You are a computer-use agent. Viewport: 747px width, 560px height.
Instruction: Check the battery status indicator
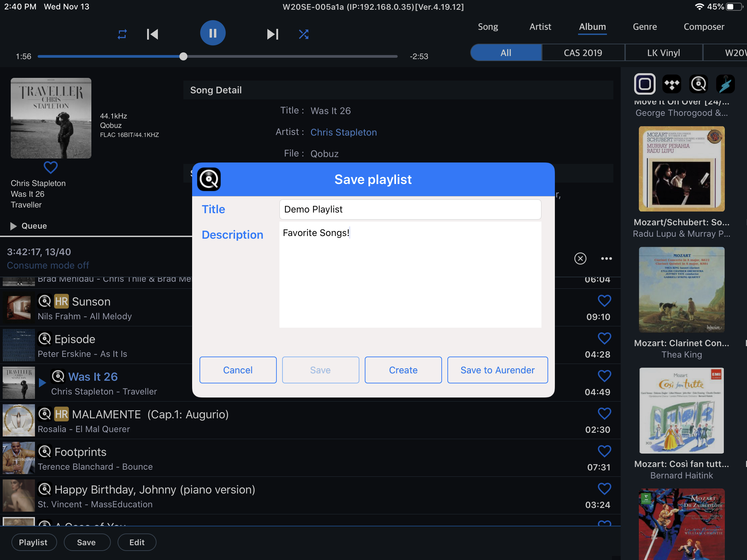click(735, 7)
